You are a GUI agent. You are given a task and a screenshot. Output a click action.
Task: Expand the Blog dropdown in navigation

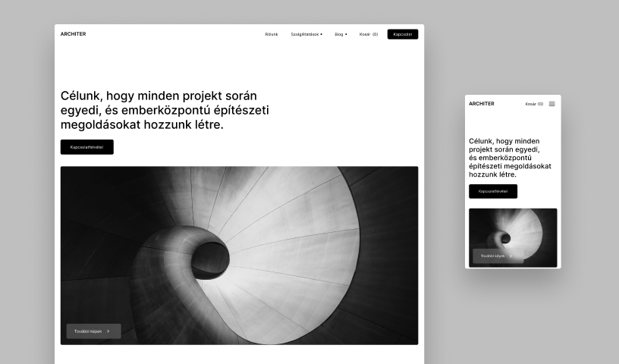click(x=341, y=34)
